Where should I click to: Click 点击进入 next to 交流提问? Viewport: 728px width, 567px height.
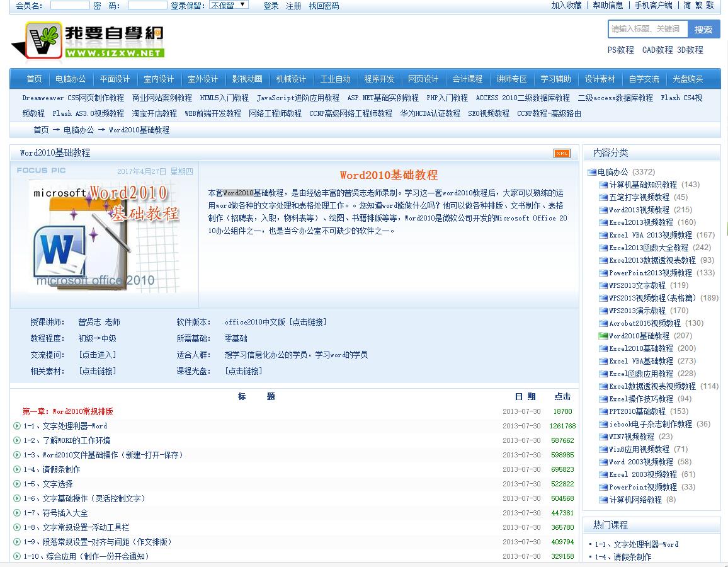pos(97,355)
